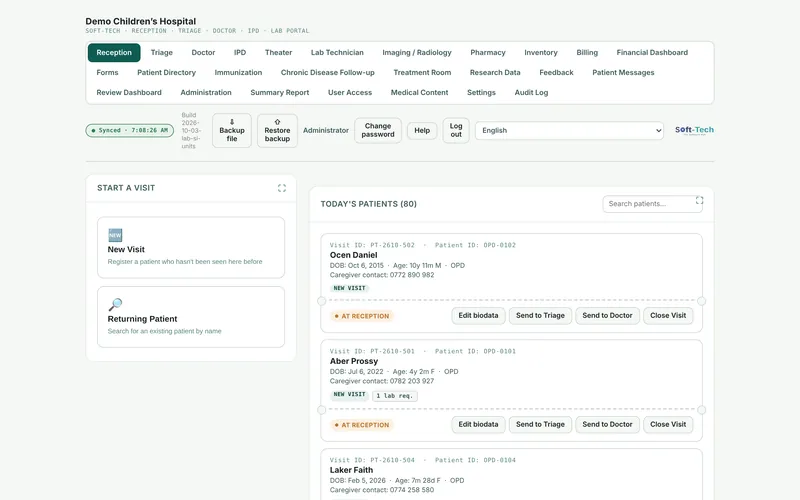Expand the Start a Visit panel fullscreen icon
800x500 pixels.
pos(282,188)
